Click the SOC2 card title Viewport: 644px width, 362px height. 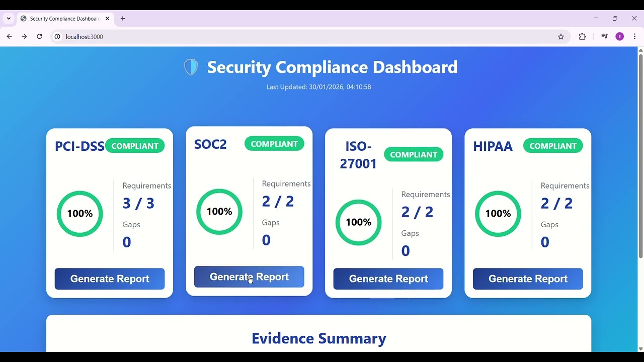click(x=210, y=144)
